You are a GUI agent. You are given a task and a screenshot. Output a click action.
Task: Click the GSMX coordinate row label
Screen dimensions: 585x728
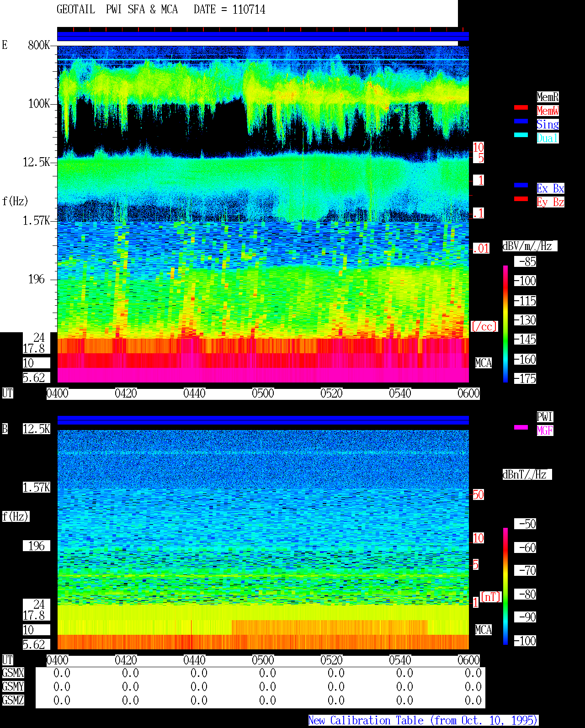(13, 673)
